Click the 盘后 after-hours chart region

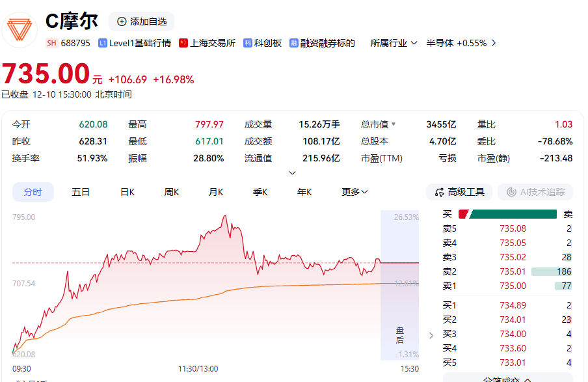(400, 285)
